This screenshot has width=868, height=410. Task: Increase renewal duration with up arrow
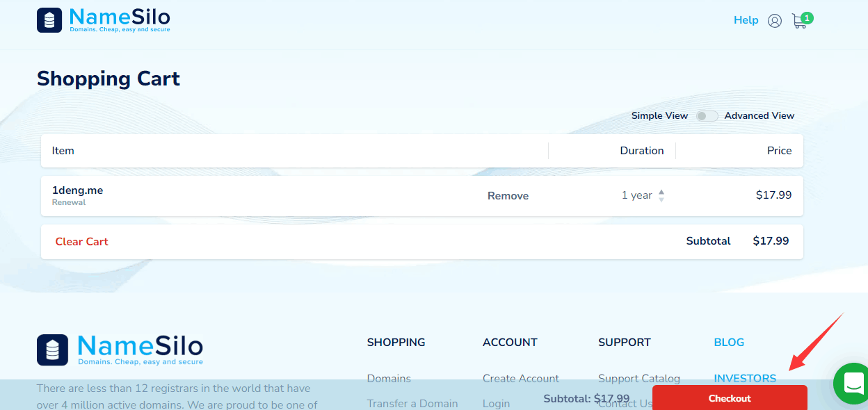coord(660,192)
